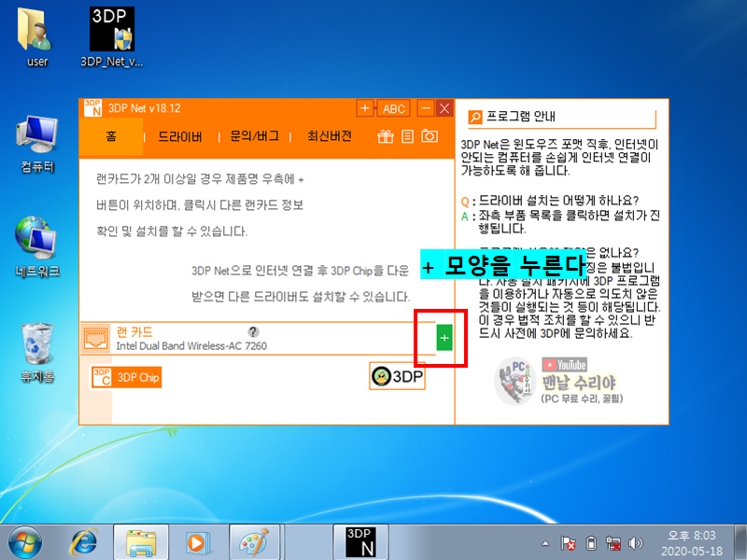Click the Show desktop button
The image size is (747, 560).
pos(740,542)
